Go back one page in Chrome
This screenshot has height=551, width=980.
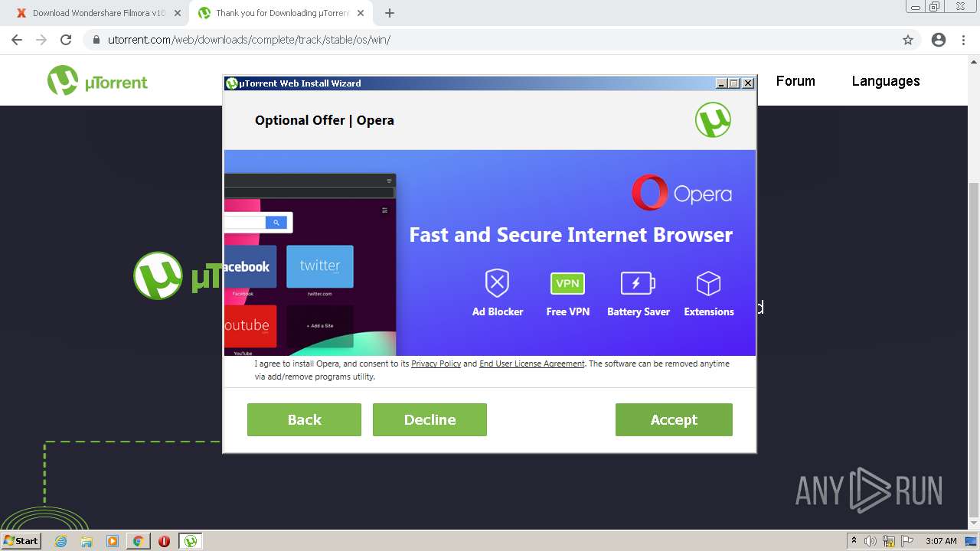tap(17, 40)
